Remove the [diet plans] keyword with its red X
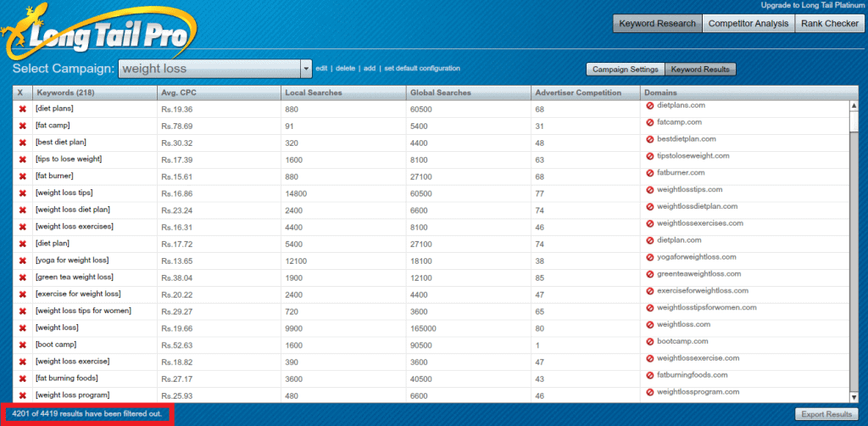The width and height of the screenshot is (868, 426). pos(23,109)
